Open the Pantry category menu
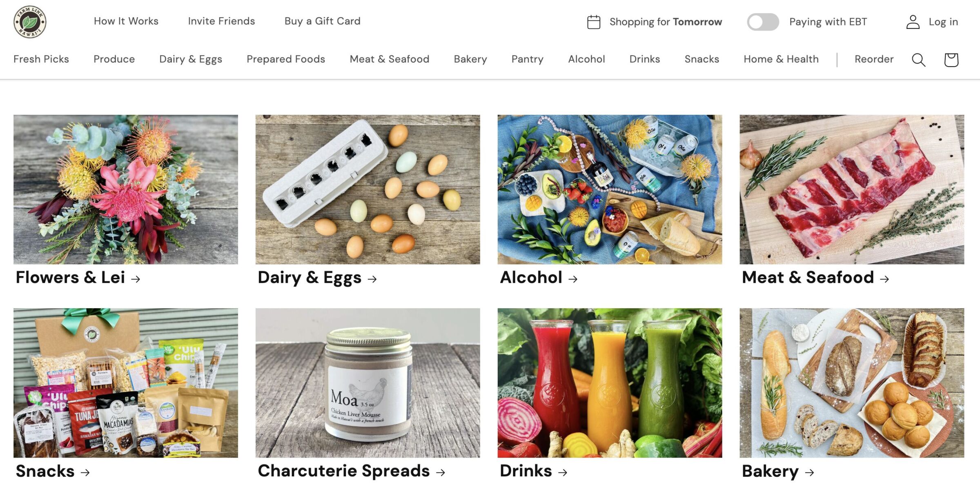980x487 pixels. (527, 59)
